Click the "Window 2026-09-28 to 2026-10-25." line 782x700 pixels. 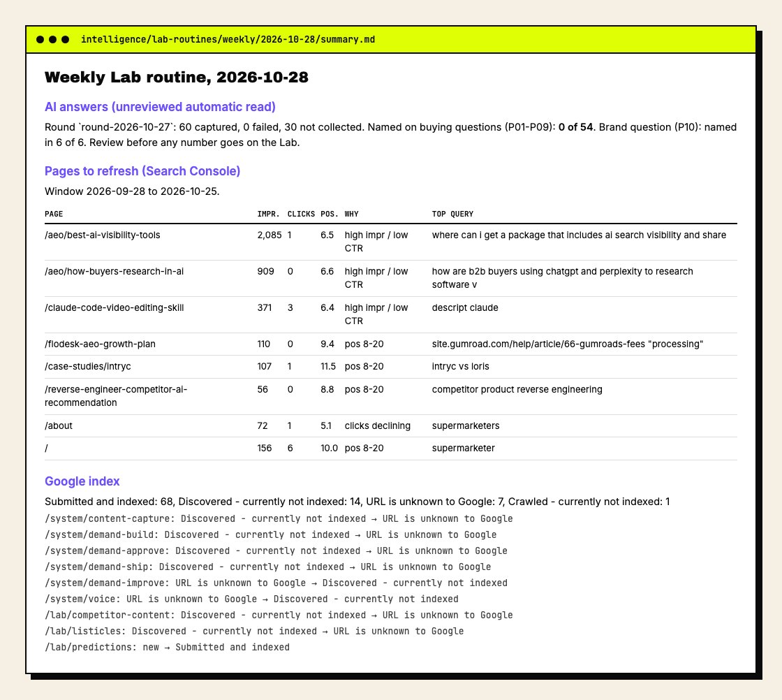pyautogui.click(x=132, y=191)
